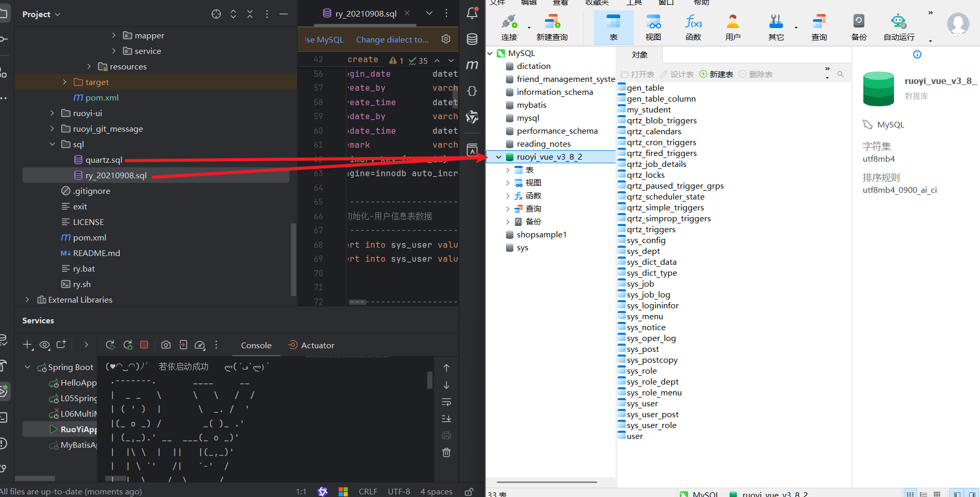The width and height of the screenshot is (980, 497).
Task: Collapse all nodes in Project panel
Action: [x=250, y=14]
